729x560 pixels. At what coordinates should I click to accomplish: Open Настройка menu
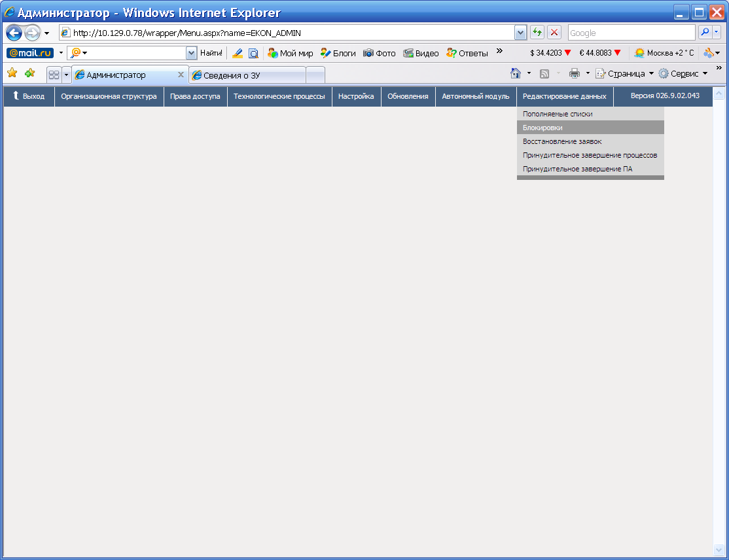pyautogui.click(x=356, y=96)
